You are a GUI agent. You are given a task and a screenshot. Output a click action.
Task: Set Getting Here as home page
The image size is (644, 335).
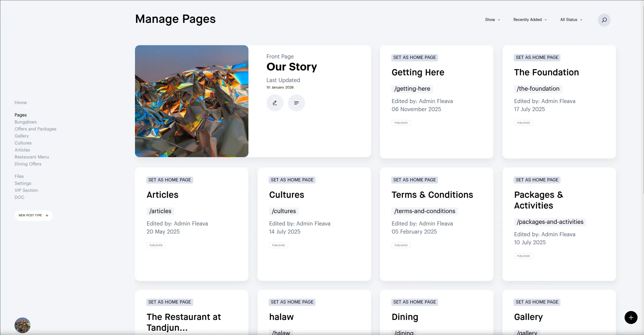[414, 57]
